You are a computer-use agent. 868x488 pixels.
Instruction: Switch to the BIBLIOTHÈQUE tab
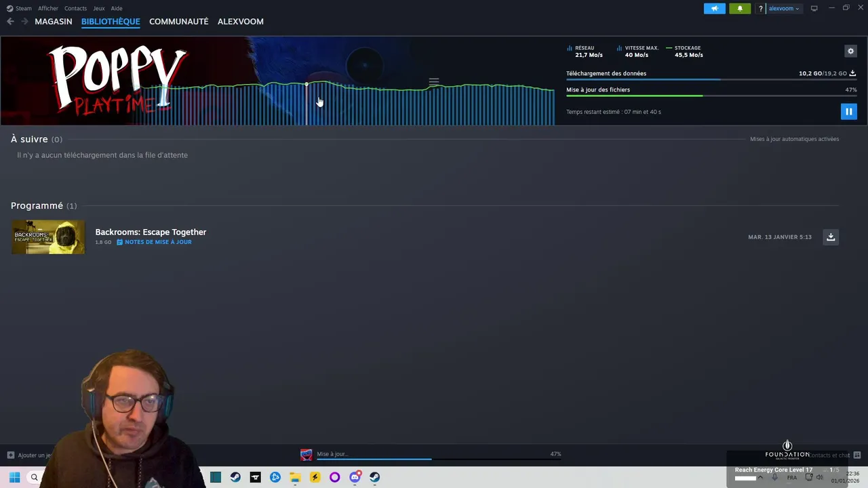point(111,22)
